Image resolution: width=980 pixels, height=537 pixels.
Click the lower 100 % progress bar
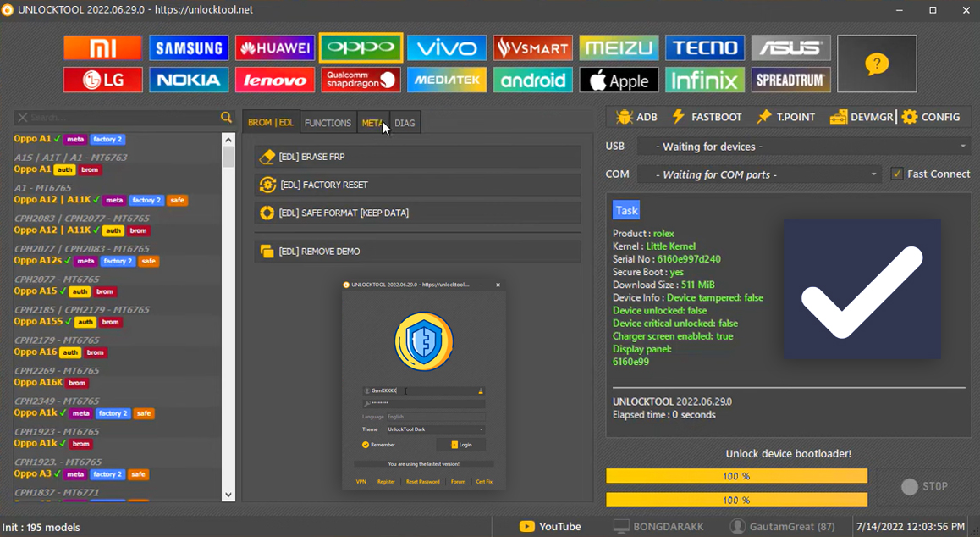click(736, 500)
